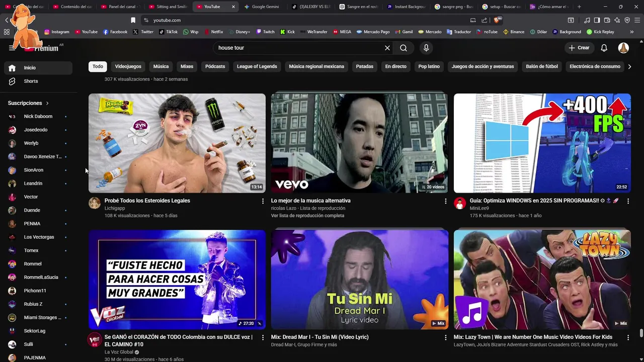Open Los Vectorgas subscription channel

pos(38,237)
